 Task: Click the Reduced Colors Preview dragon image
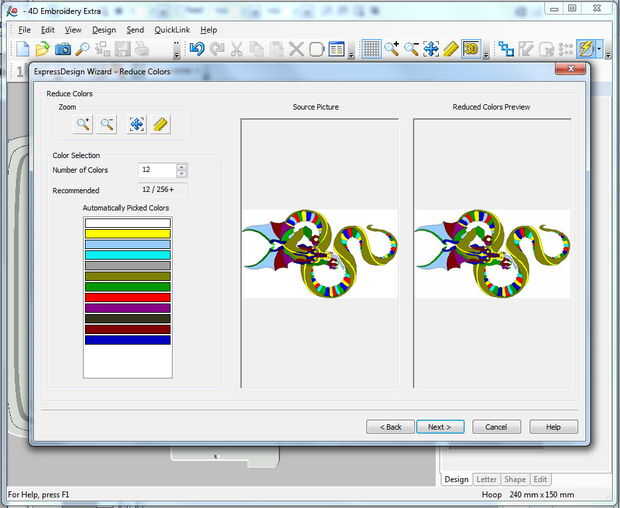[492, 254]
